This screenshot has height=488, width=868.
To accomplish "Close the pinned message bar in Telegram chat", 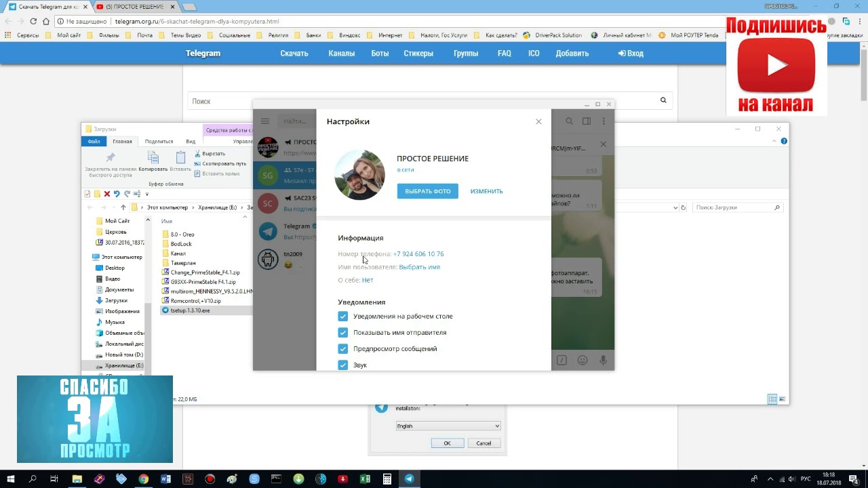I will [x=603, y=144].
